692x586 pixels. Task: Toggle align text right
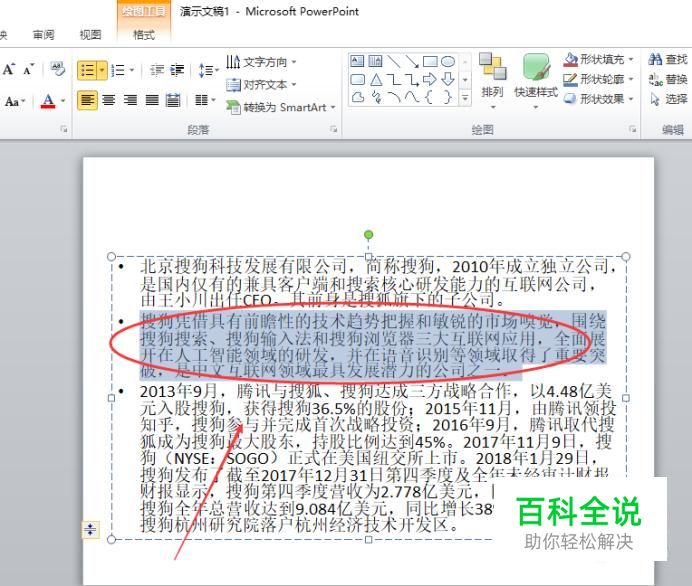[x=130, y=100]
